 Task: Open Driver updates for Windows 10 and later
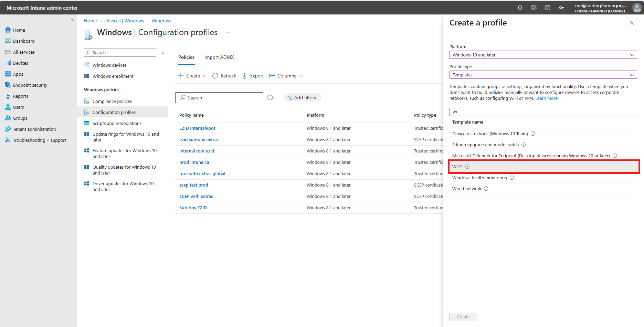123,187
